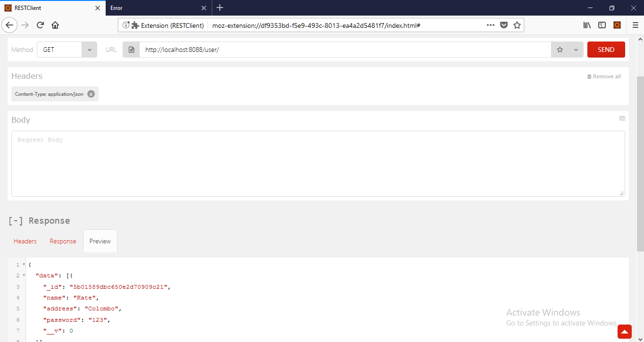Click into the Request Body textarea
Viewport: 644px width, 342px height.
pyautogui.click(x=318, y=164)
